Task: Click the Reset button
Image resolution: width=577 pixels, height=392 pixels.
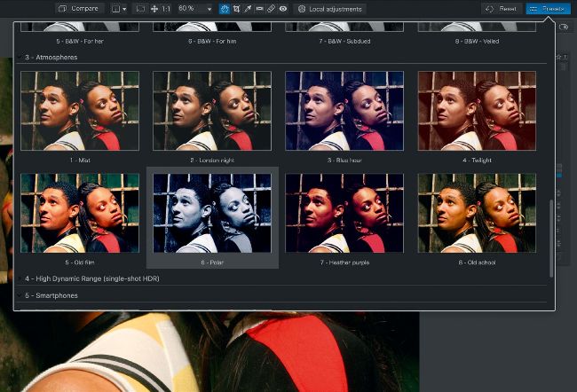Action: click(502, 8)
